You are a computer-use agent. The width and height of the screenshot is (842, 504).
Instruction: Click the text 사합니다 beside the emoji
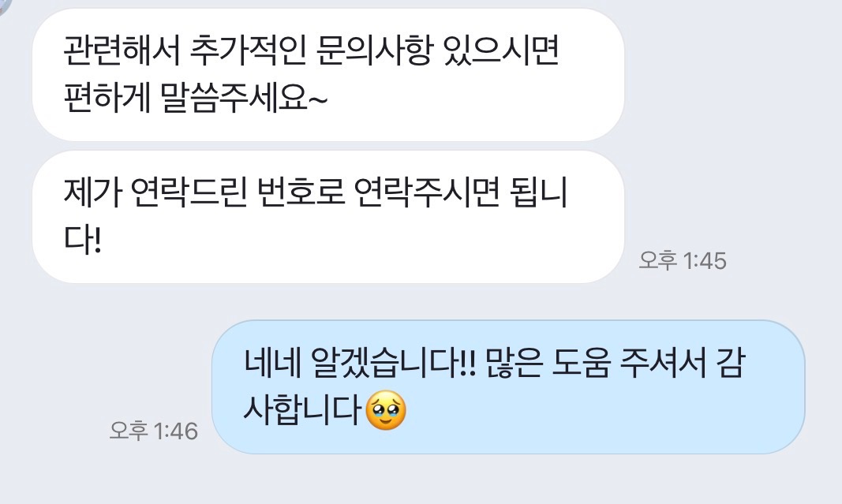coord(301,410)
